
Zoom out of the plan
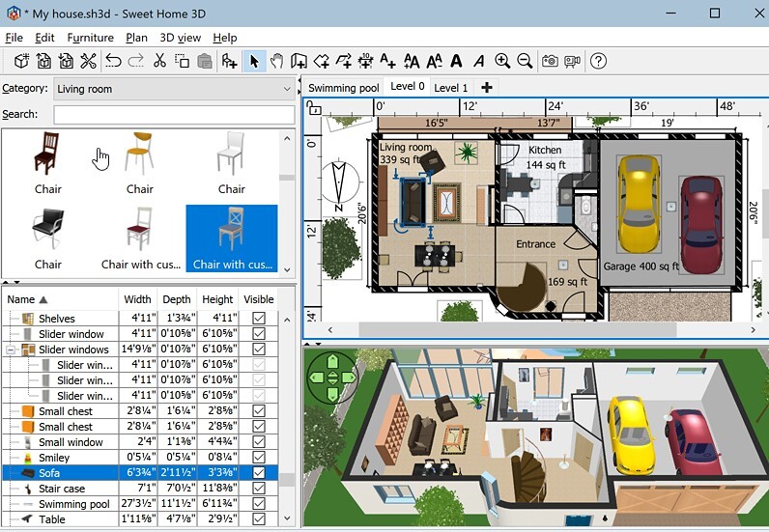tap(525, 61)
